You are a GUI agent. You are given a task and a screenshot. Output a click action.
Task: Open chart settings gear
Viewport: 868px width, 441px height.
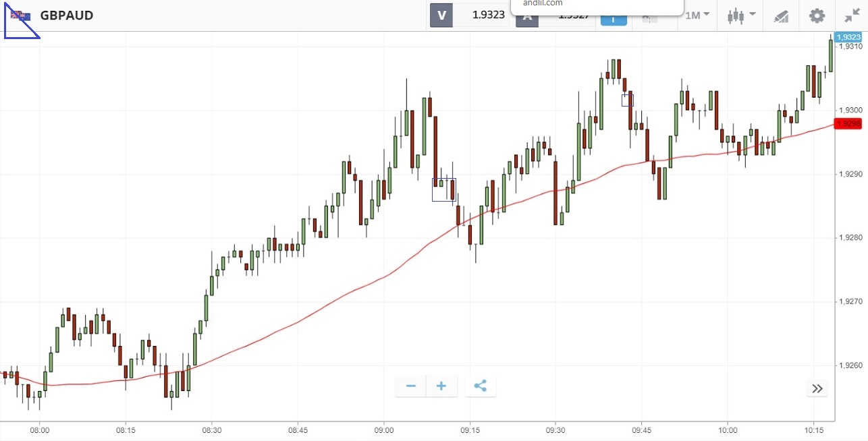[x=817, y=16]
